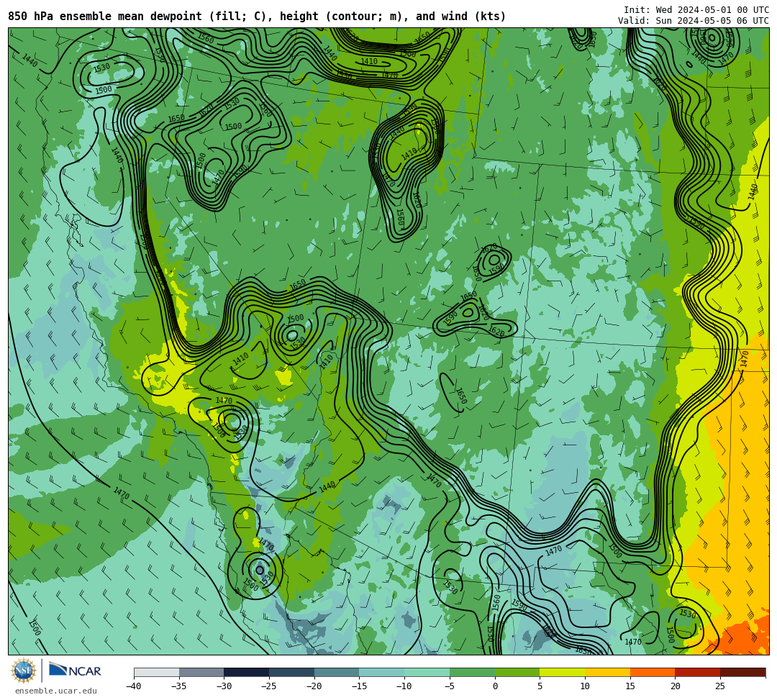Pick the mint green -10 to -5 colorbar swatch
This screenshot has height=700, width=777.
click(427, 672)
